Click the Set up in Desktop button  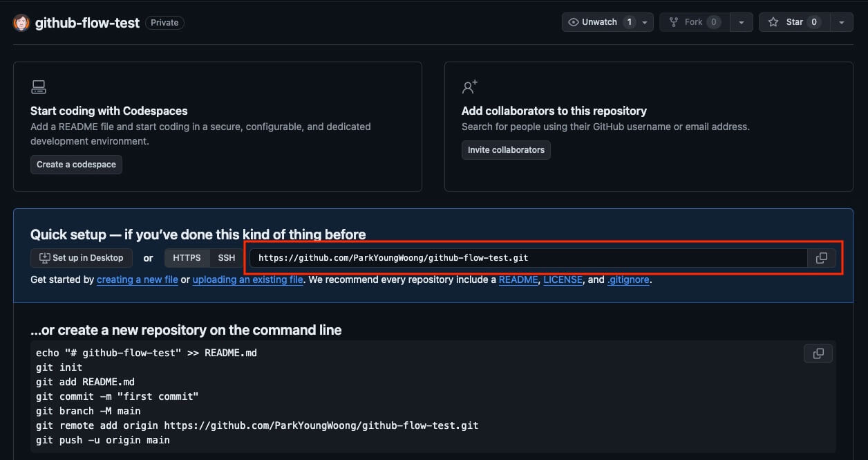[81, 257]
